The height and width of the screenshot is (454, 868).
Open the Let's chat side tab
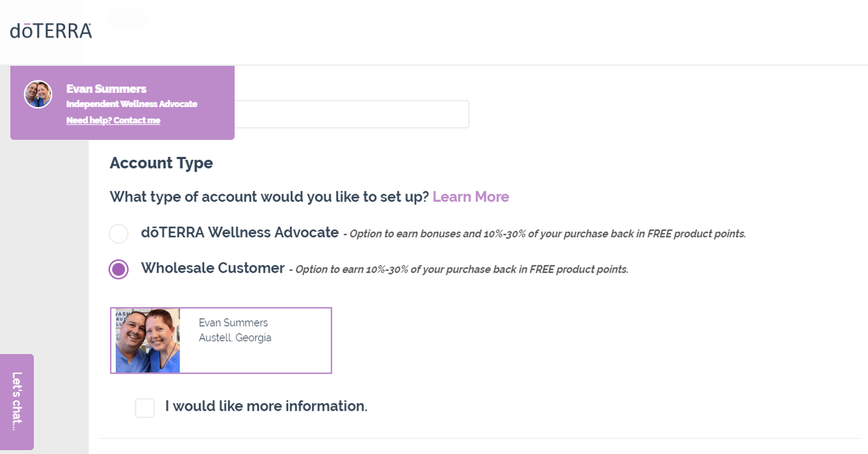click(17, 402)
